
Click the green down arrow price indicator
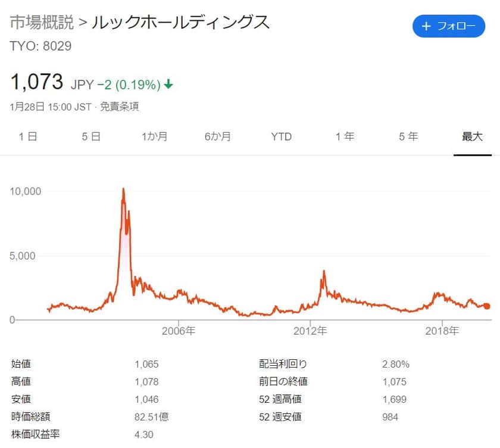(168, 85)
